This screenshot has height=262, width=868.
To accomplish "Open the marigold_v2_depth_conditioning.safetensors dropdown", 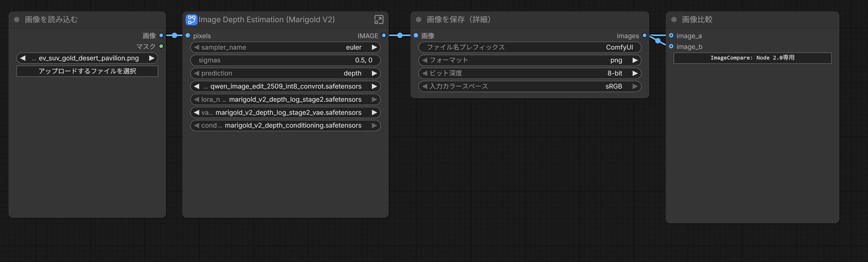I will coord(285,125).
